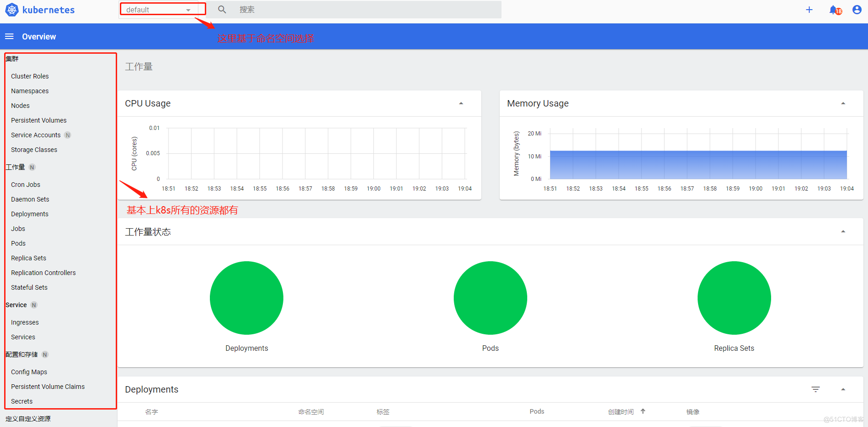Click the green Replica Sets status circle
This screenshot has width=868, height=427.
(x=734, y=298)
